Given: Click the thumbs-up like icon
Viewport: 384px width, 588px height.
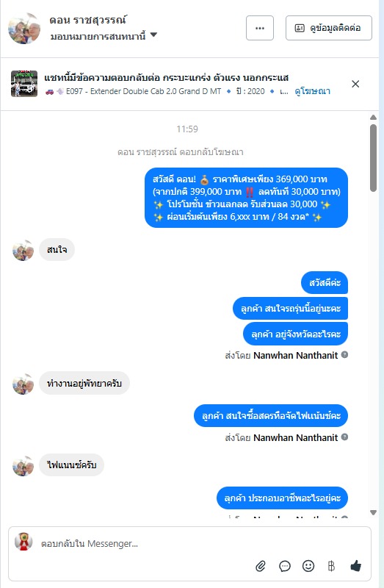Looking at the screenshot, I should tap(355, 565).
